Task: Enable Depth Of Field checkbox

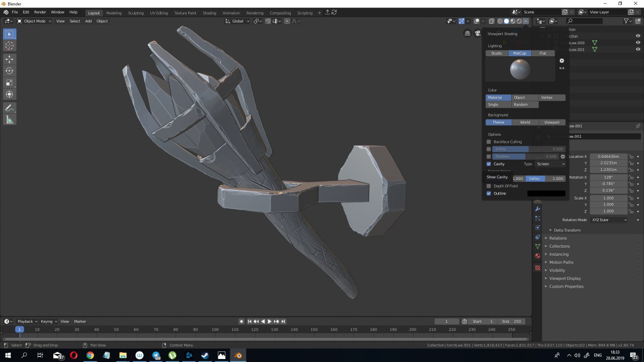Action: point(489,186)
